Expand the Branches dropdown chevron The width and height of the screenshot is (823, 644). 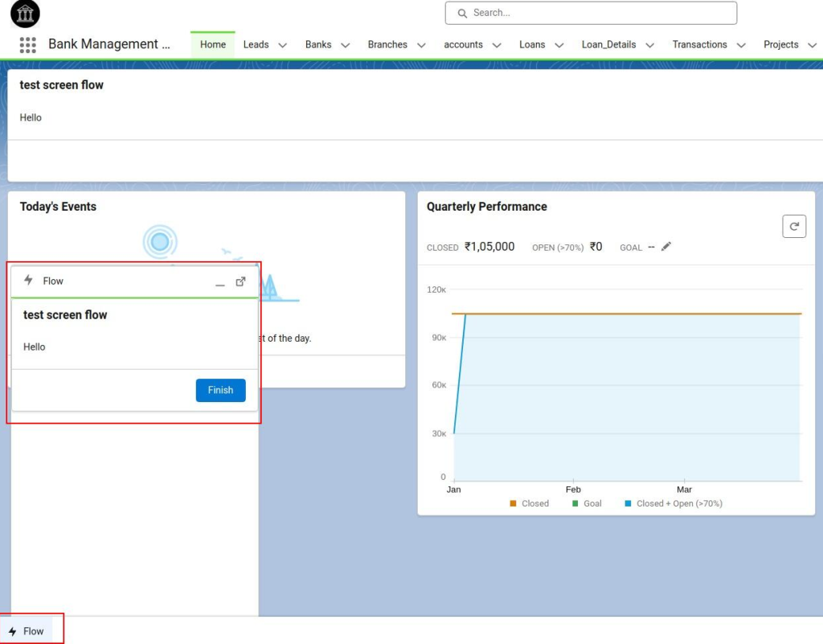click(x=421, y=45)
